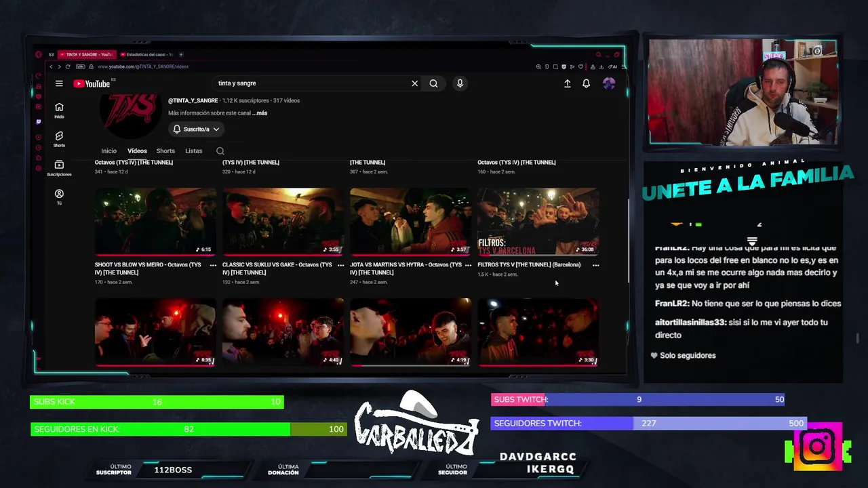Open the Tú section in sidebar

point(59,197)
